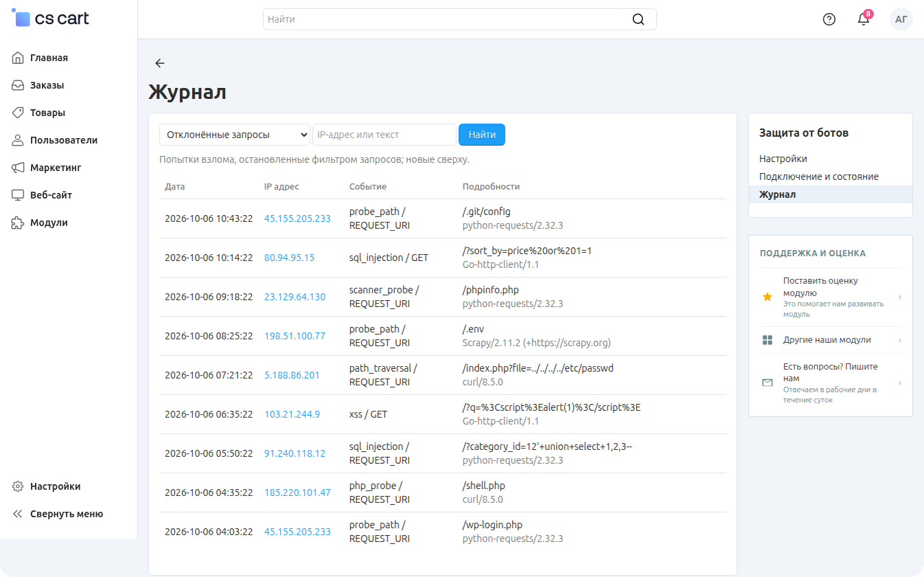
Task: Click the Веб-сайт monitor icon
Action: tap(19, 195)
